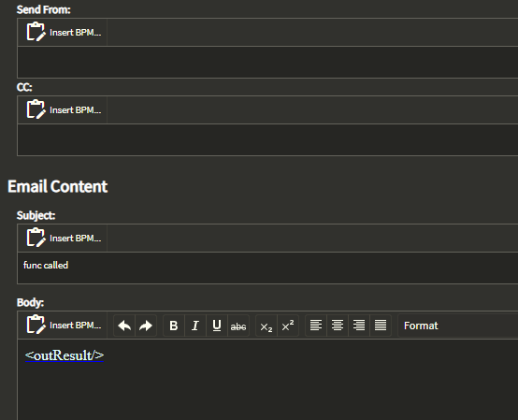
Task: Toggle underline formatting
Action: 217,326
